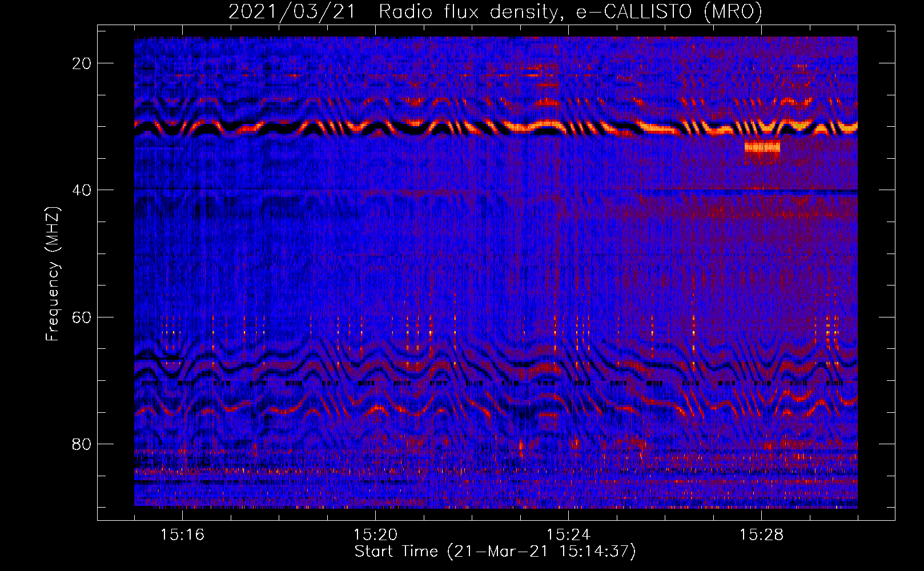Click the plot title "2021/03/21 Radio flux density, e-CALLISTO (MRO)"
This screenshot has width=924, height=571.
[495, 11]
